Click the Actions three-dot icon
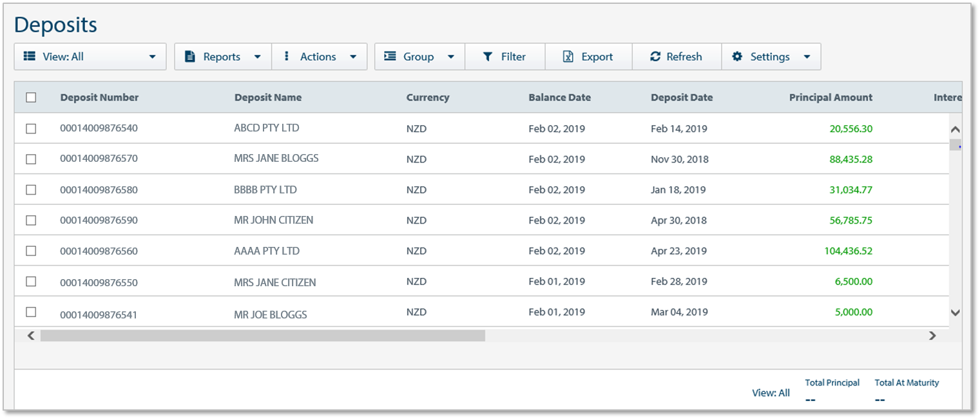980x419 pixels. pos(287,57)
